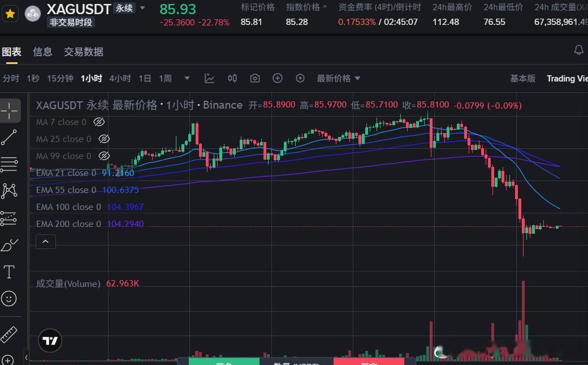Open the technical indicators chart icon
This screenshot has width=588, height=365.
(209, 78)
